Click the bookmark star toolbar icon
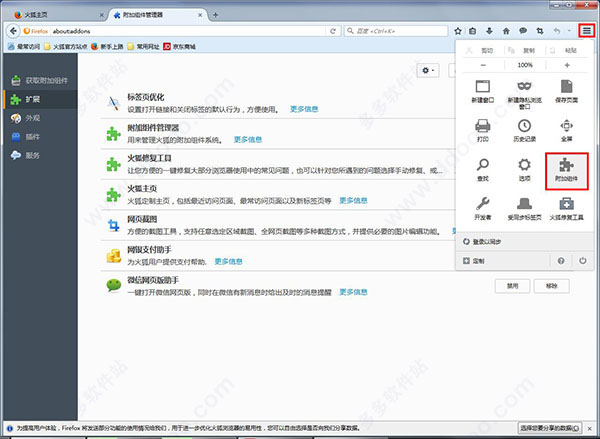This screenshot has width=600, height=439. click(458, 31)
